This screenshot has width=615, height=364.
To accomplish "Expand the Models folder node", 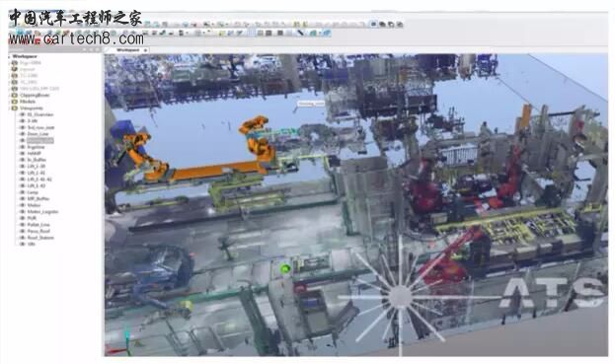I will pyautogui.click(x=10, y=102).
